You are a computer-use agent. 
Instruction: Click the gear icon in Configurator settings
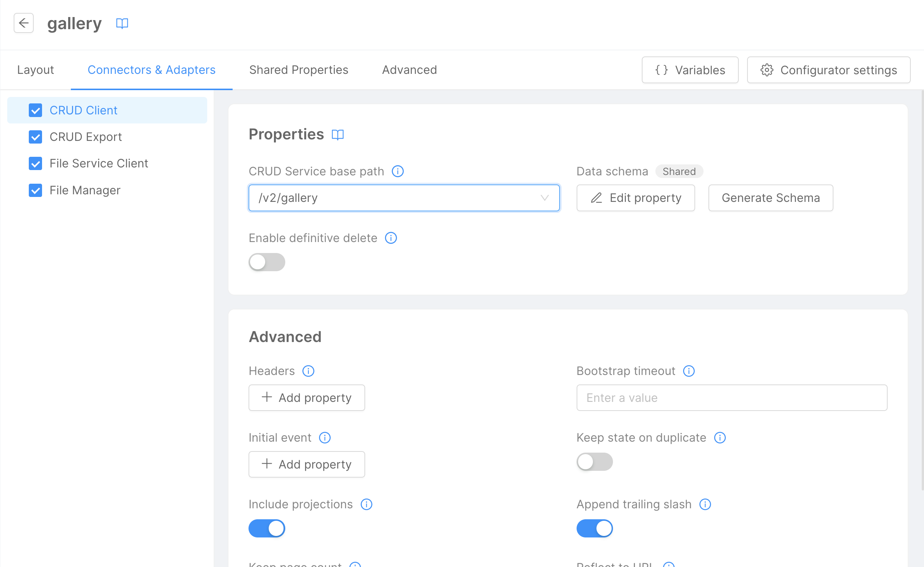point(767,70)
